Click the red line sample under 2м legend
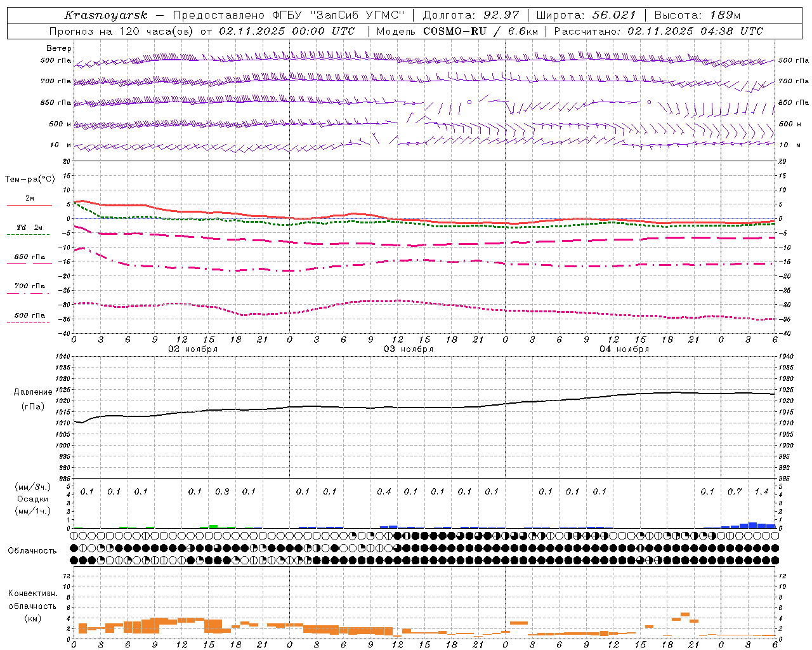Viewport: 812px width, 650px height. (x=29, y=206)
